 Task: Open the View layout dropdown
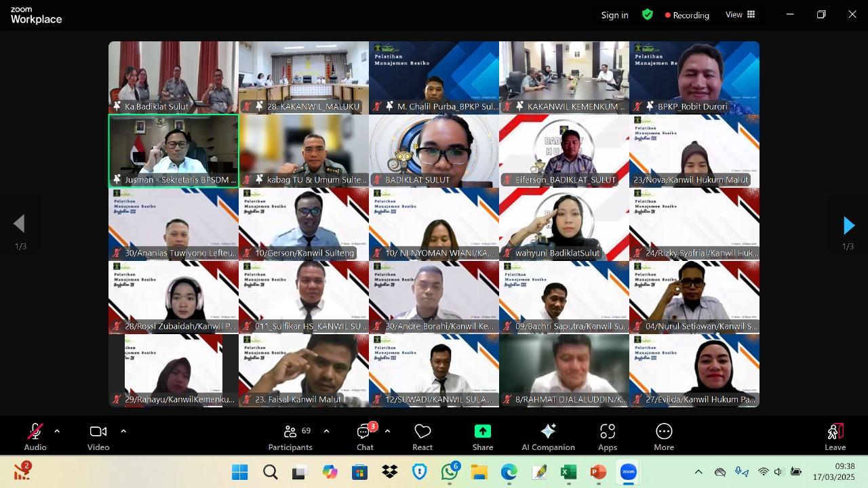coord(741,14)
